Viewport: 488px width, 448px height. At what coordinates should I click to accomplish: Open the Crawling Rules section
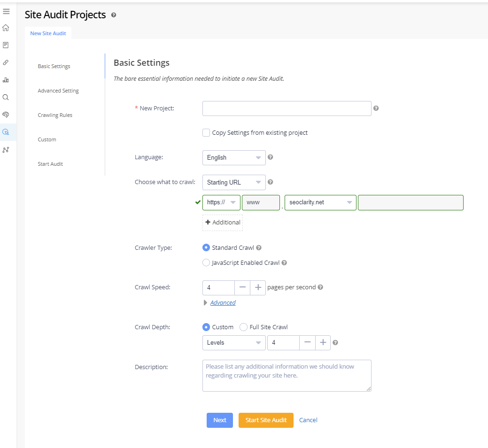click(55, 115)
